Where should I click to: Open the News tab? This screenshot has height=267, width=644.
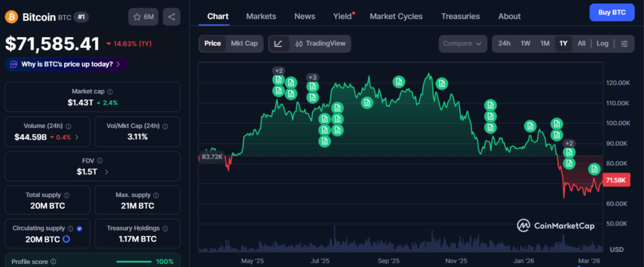pos(305,16)
